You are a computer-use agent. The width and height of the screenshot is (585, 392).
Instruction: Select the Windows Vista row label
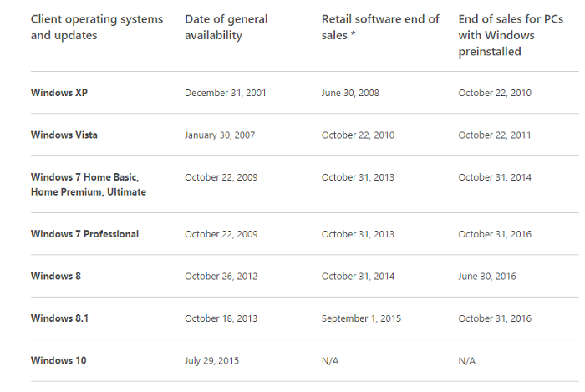pyautogui.click(x=64, y=135)
